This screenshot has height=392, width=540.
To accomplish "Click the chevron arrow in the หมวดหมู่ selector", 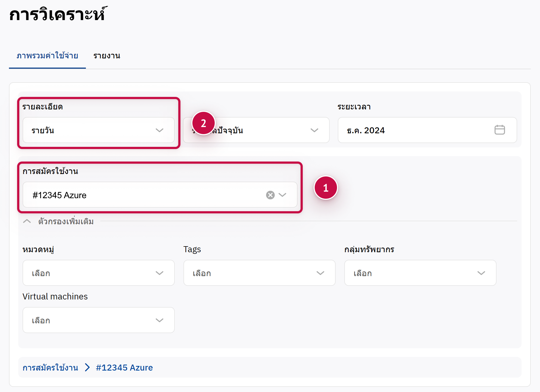I will [160, 273].
